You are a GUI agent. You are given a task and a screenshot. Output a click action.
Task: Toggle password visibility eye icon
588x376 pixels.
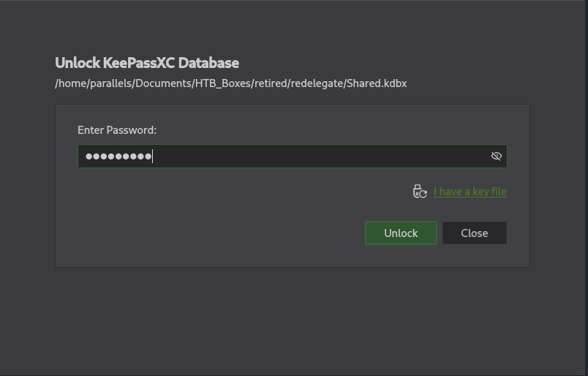click(x=496, y=156)
